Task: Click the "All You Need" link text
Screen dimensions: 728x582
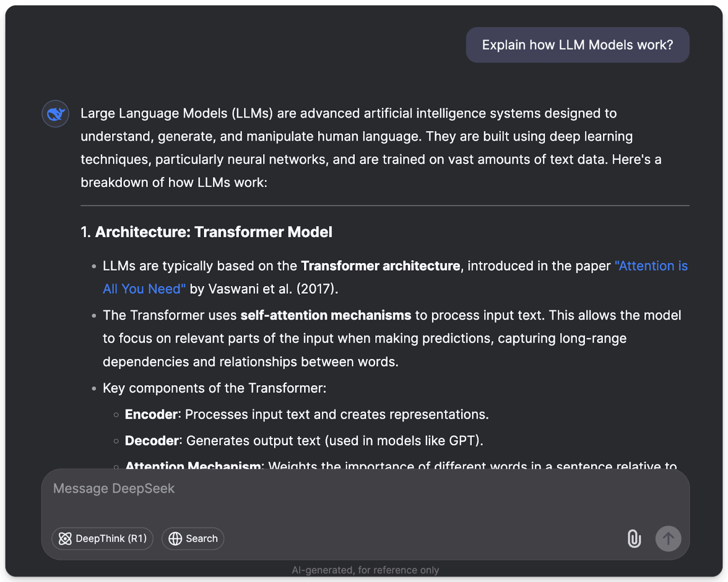Action: point(144,289)
